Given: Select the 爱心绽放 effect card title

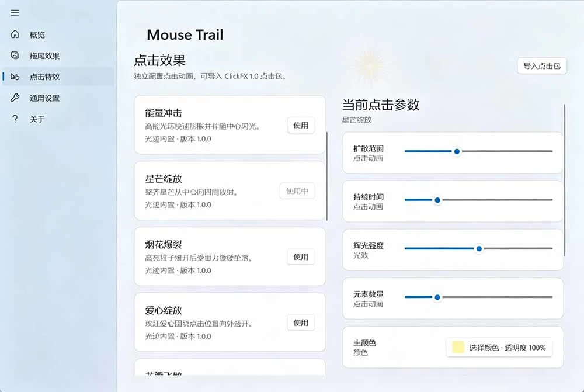Looking at the screenshot, I should point(164,310).
